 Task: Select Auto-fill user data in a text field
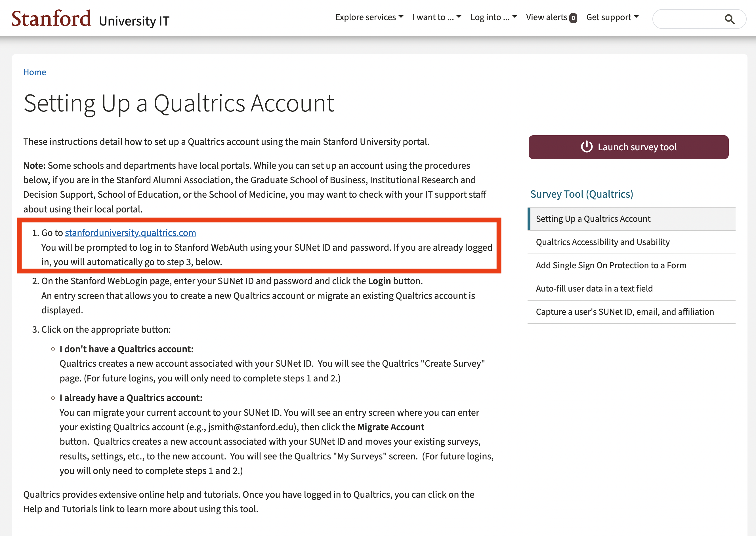(594, 289)
